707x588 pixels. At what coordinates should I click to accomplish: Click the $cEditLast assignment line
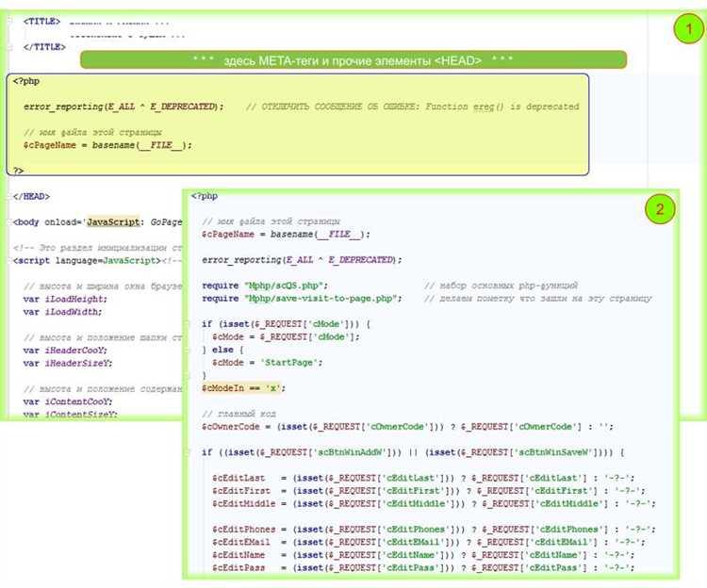423,478
